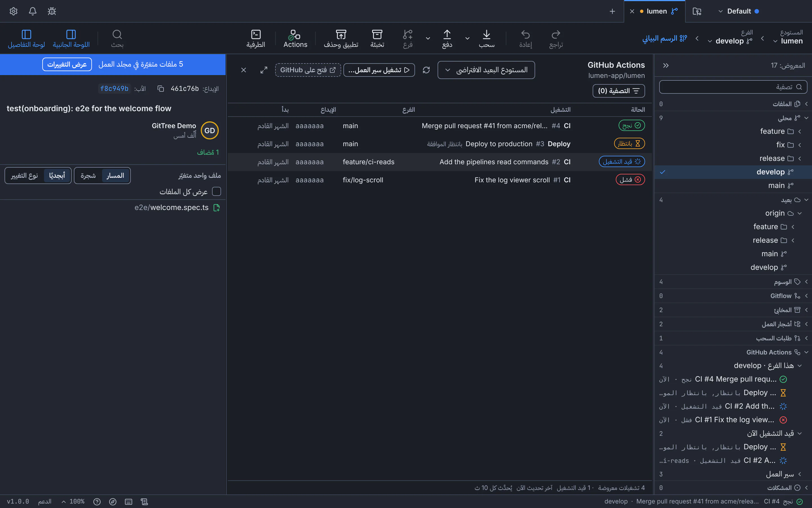Click the Show changes (عرض التغييرات) button

67,64
